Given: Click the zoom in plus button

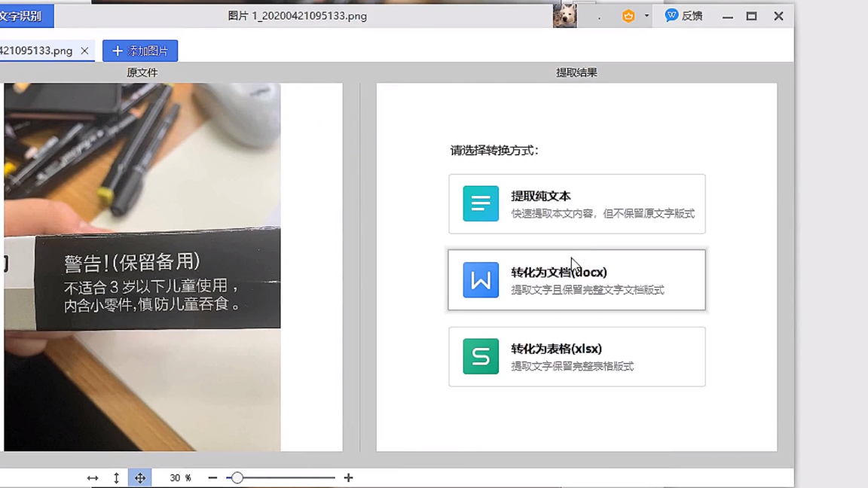Looking at the screenshot, I should [x=348, y=478].
